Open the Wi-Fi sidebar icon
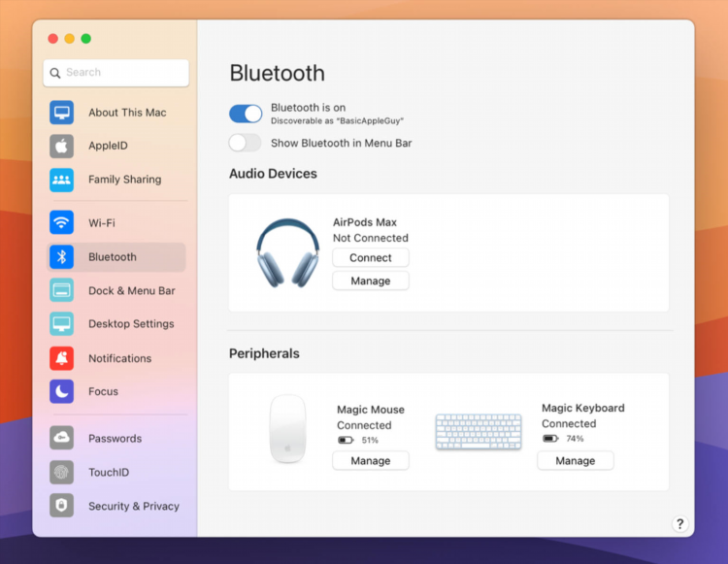Image resolution: width=728 pixels, height=564 pixels. click(x=61, y=222)
